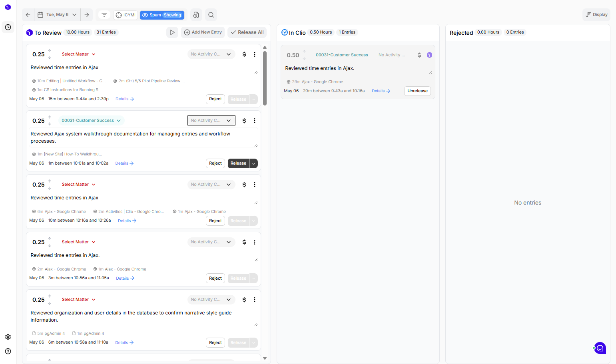The image size is (616, 364).
Task: Go to the next day with forward arrow
Action: pos(87,15)
